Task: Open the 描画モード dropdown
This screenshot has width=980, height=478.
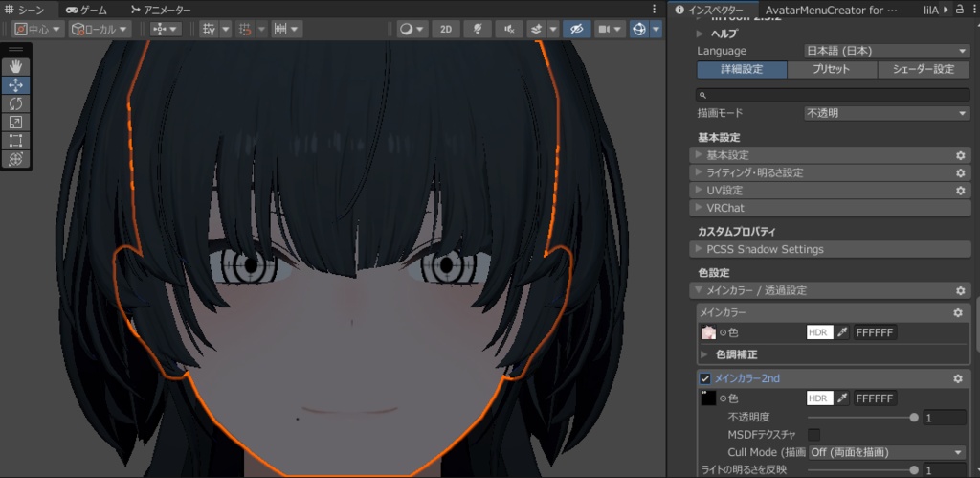Action: pos(886,113)
